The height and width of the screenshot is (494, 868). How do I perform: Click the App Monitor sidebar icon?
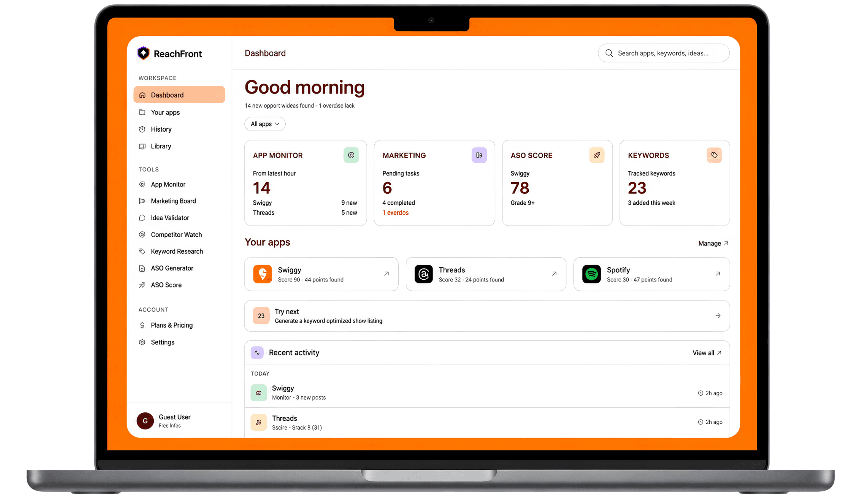142,184
